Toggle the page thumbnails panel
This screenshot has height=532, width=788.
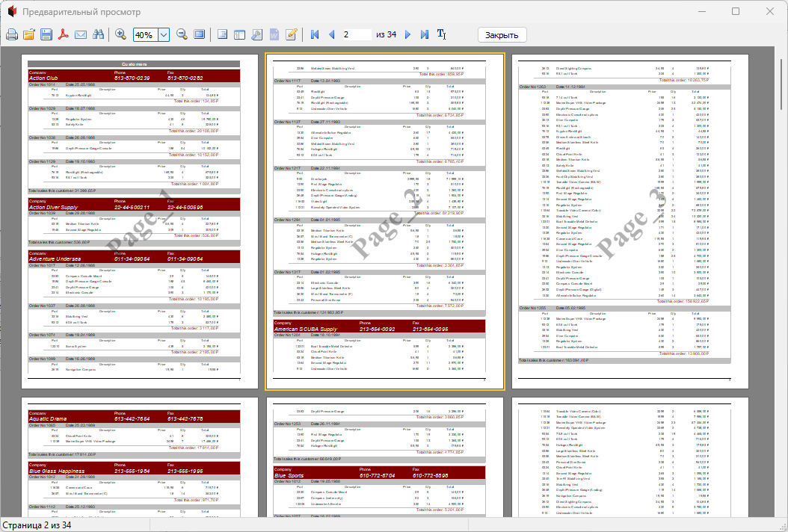239,35
